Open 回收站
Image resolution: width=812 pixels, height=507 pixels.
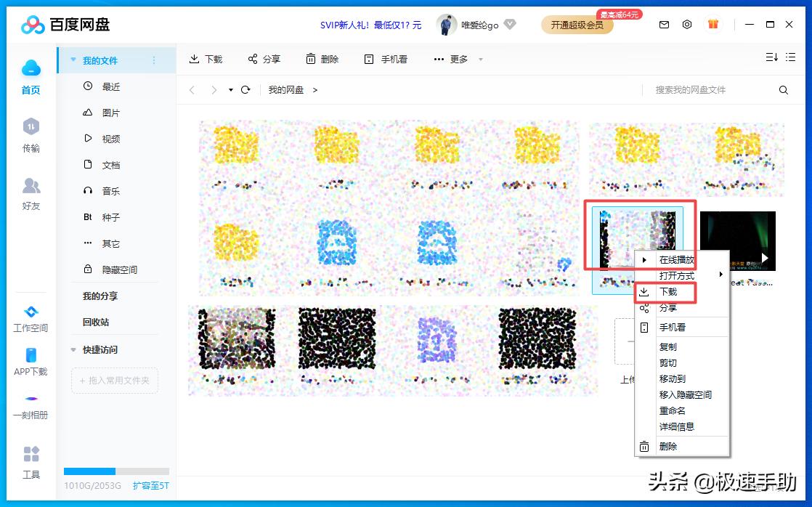(96, 322)
